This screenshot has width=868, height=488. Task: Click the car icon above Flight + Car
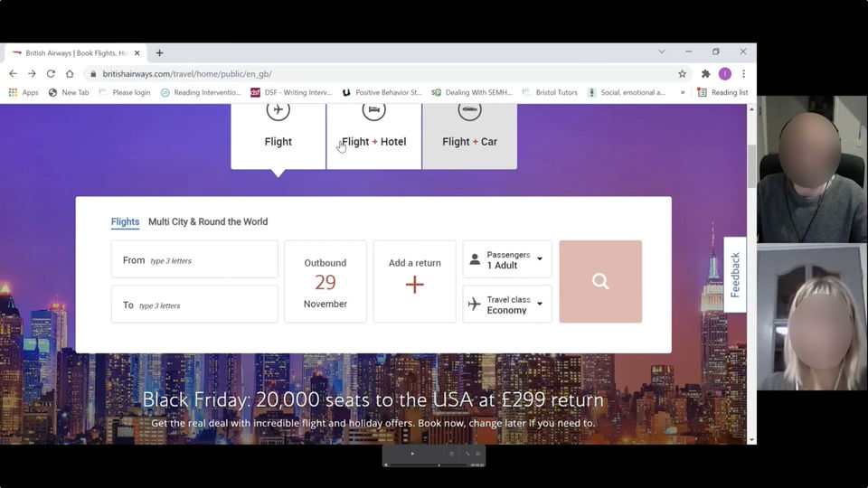tap(469, 110)
